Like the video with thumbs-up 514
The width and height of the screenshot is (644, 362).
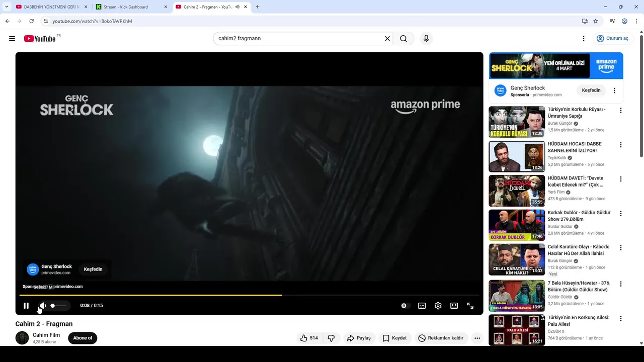tap(309, 338)
